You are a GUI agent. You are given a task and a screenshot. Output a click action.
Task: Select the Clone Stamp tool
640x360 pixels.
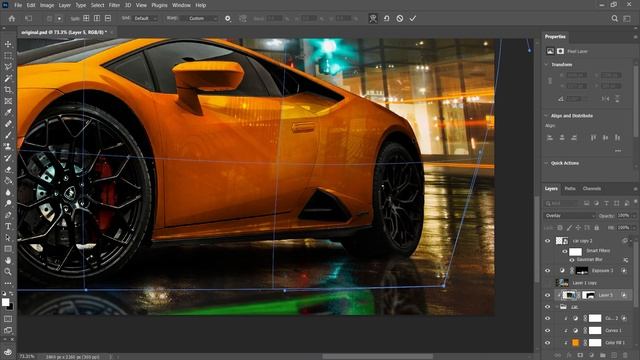(x=8, y=146)
